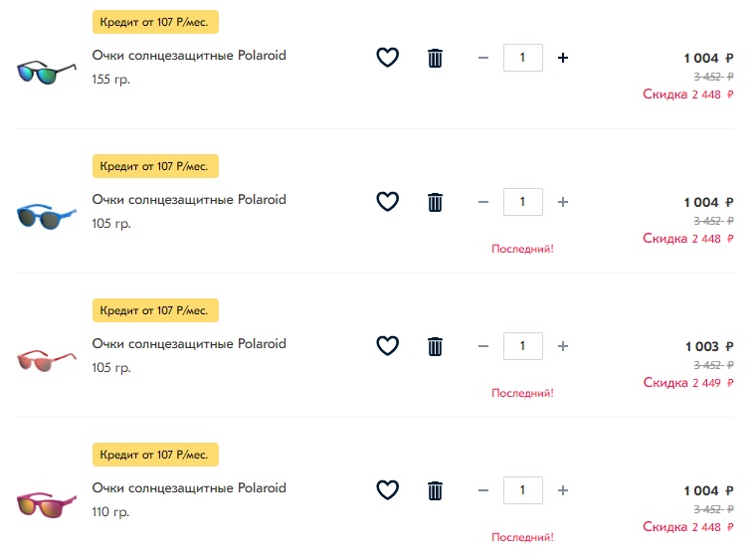The image size is (755, 560).
Task: Favorite the blue-frame Polaroid sunglasses
Action: point(387,202)
